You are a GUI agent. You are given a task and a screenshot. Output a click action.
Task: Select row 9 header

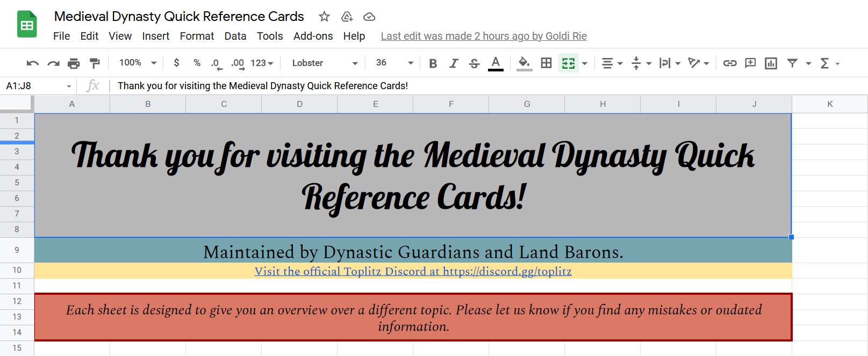click(17, 250)
